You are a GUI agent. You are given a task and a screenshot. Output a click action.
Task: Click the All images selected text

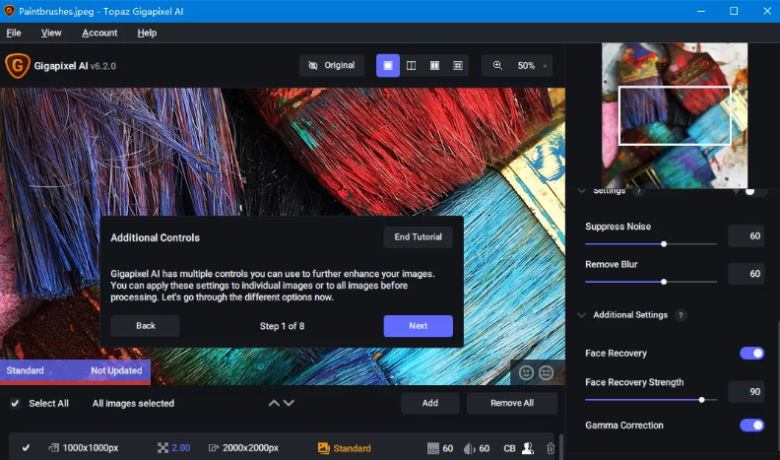pyautogui.click(x=133, y=403)
